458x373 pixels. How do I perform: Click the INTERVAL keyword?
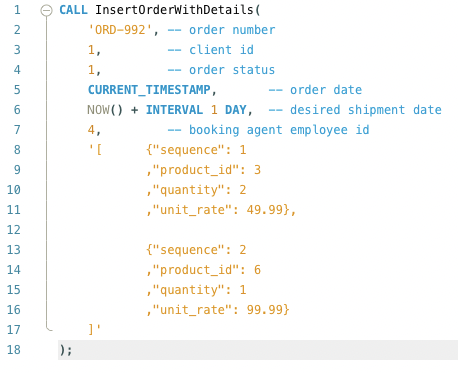(174, 110)
